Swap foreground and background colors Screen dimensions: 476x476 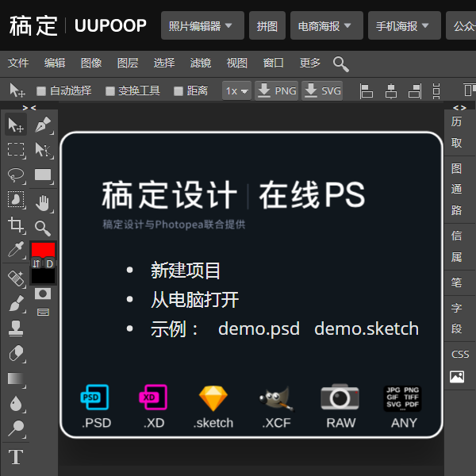36,263
